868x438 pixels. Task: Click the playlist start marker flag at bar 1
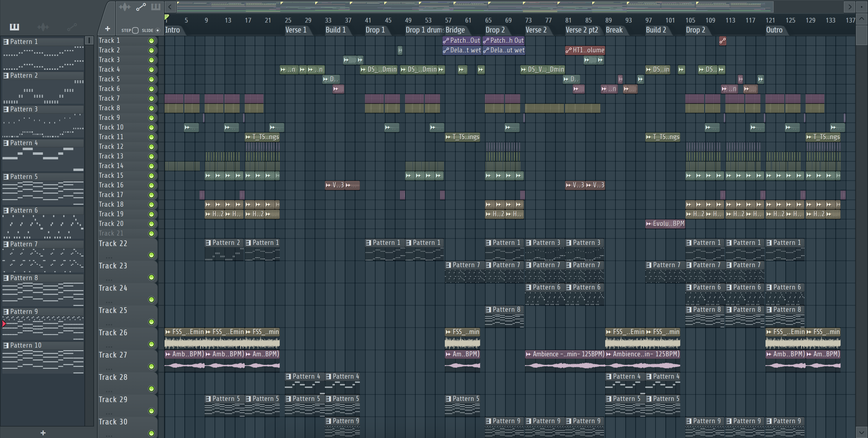tap(167, 17)
